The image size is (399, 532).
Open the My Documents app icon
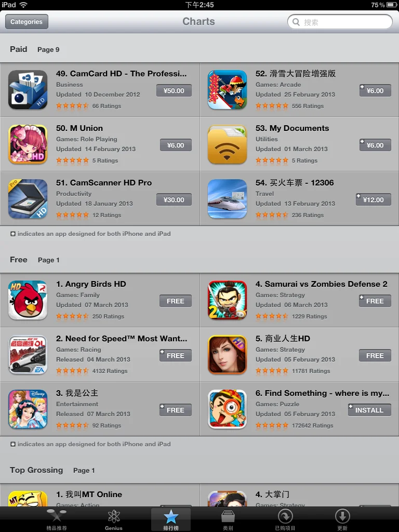(x=228, y=144)
